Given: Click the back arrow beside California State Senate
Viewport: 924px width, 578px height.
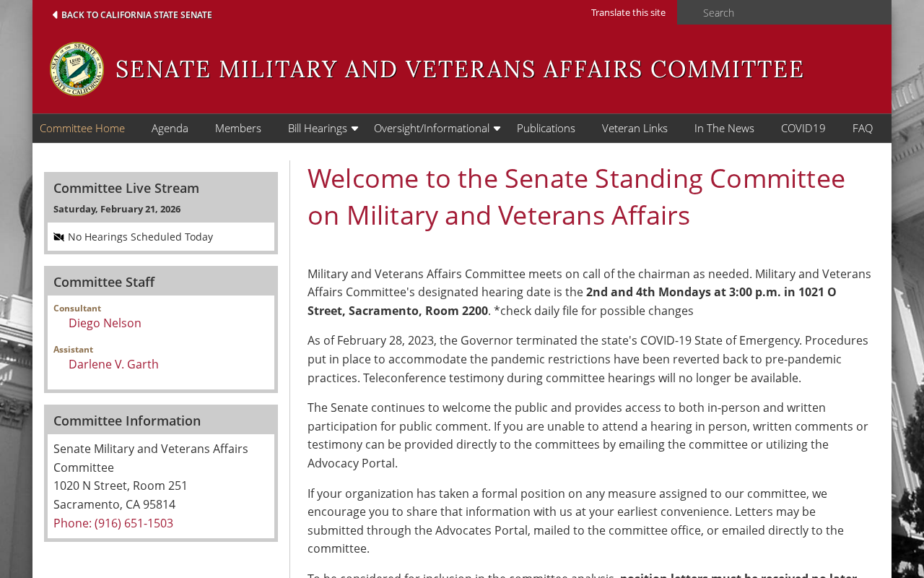Looking at the screenshot, I should 55,14.
